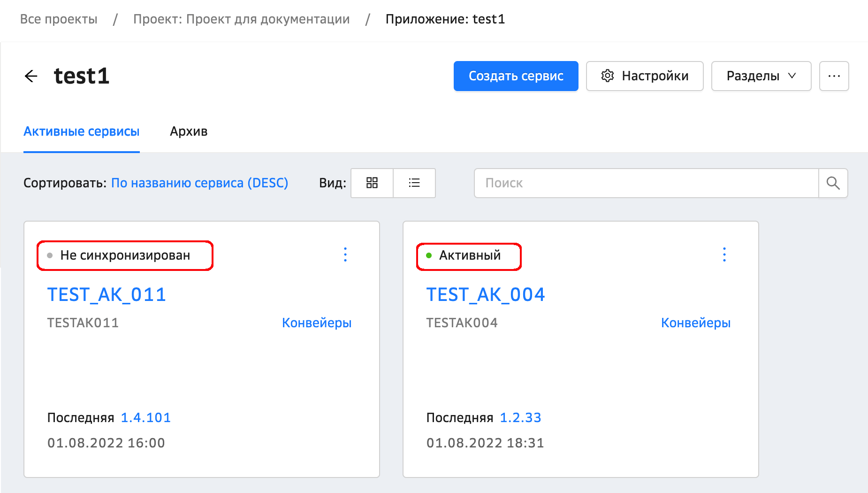
Task: Go to Все проекты breadcrumb
Action: point(59,19)
